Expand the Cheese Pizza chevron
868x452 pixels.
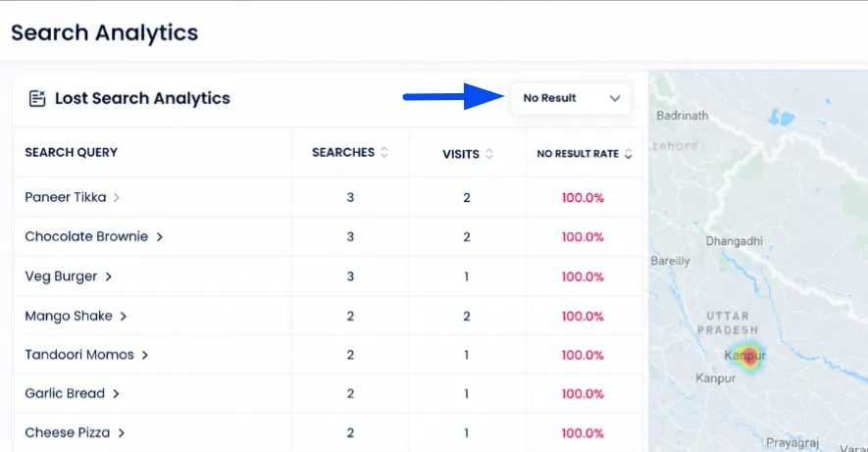[121, 433]
